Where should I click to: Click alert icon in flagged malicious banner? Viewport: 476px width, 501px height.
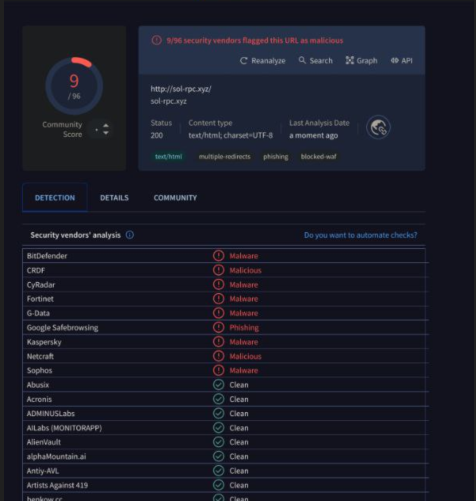point(157,40)
